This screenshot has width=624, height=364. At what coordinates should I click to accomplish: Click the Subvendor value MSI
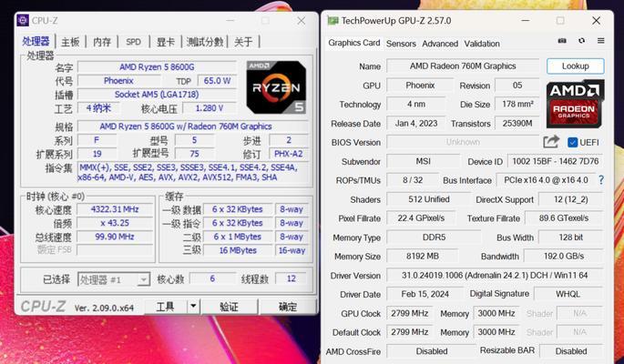(423, 161)
